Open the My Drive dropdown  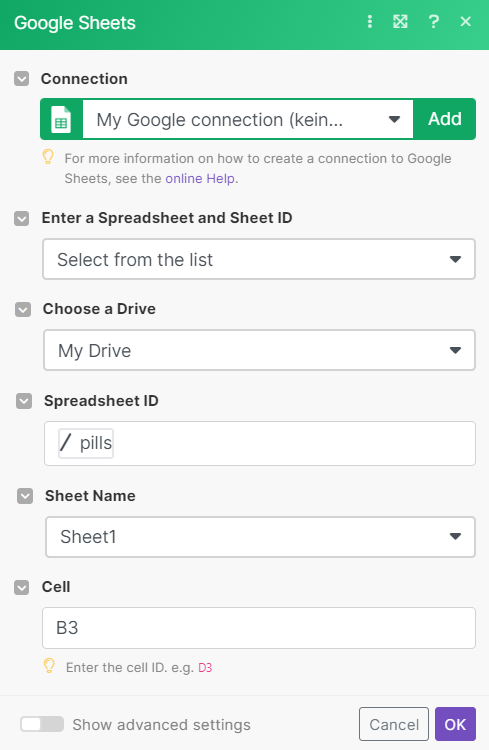(x=259, y=350)
